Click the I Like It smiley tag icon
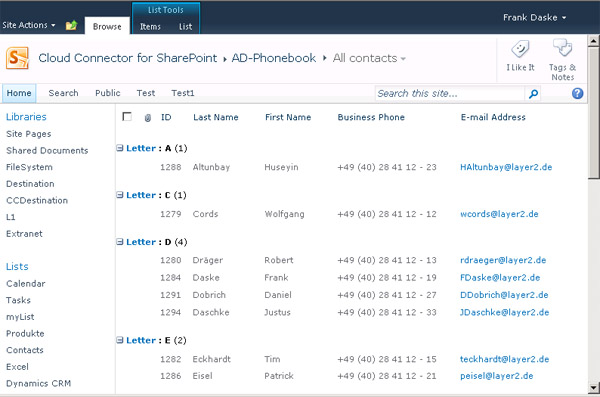This screenshot has width=600, height=397. point(520,49)
